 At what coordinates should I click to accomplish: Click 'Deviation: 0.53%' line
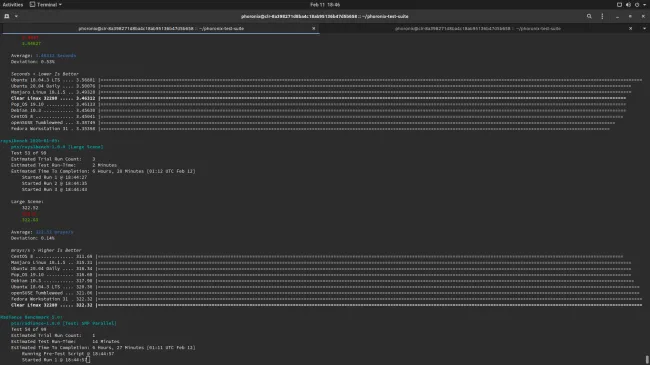pyautogui.click(x=33, y=61)
